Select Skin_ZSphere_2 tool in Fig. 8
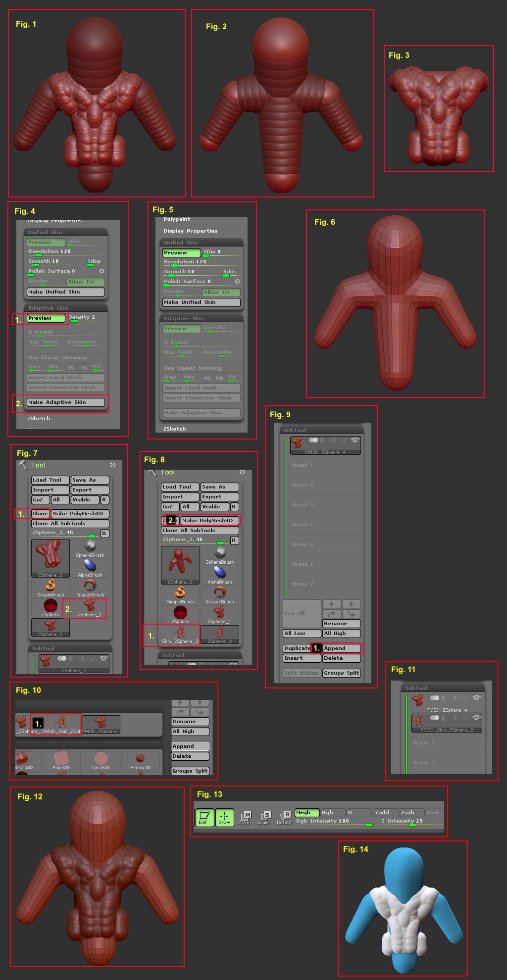507x980 pixels. coord(180,635)
